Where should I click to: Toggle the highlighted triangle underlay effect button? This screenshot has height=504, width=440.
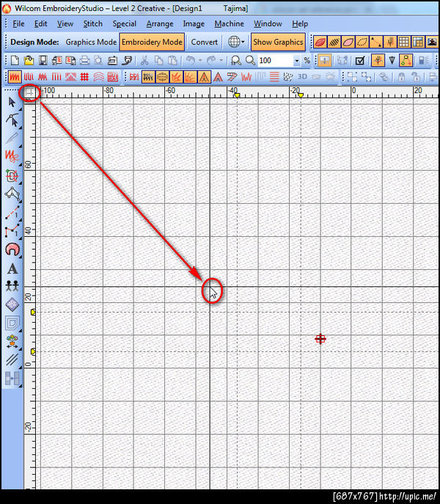204,77
